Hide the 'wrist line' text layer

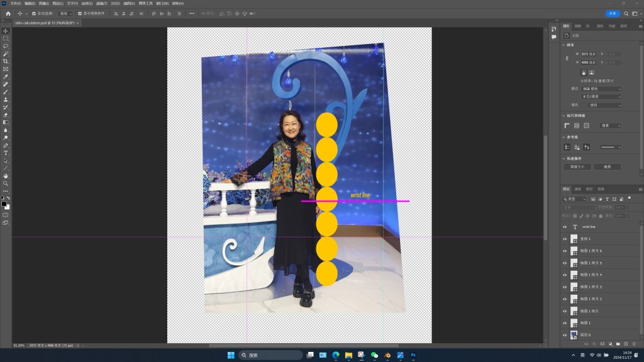[x=564, y=227]
